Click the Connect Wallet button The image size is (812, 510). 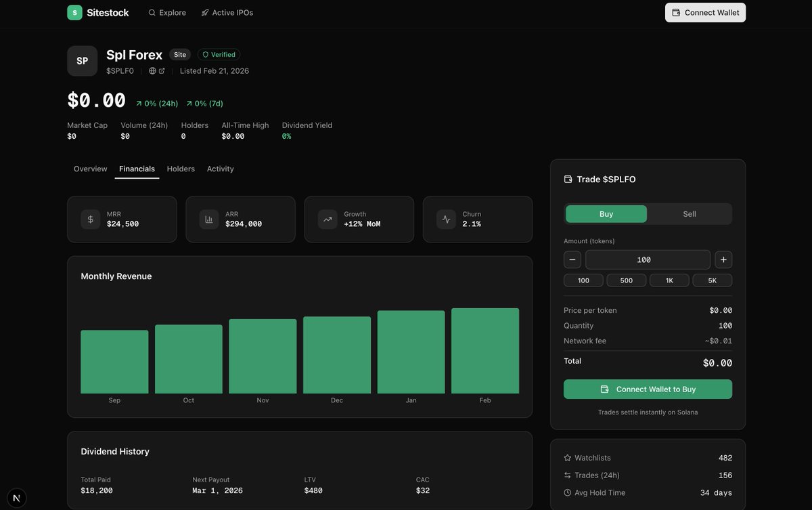click(x=705, y=13)
